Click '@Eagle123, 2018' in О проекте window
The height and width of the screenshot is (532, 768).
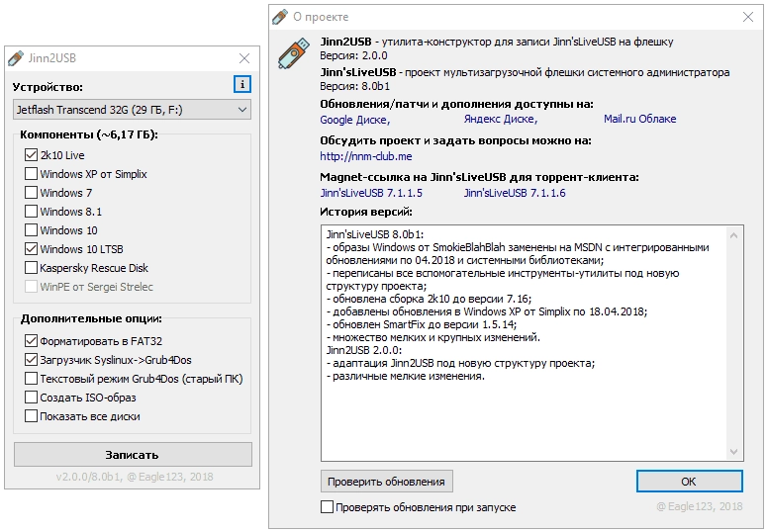(x=700, y=506)
